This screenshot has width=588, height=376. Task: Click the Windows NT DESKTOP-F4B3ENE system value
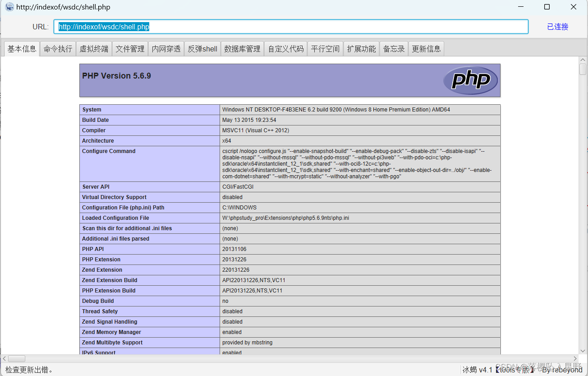point(336,110)
